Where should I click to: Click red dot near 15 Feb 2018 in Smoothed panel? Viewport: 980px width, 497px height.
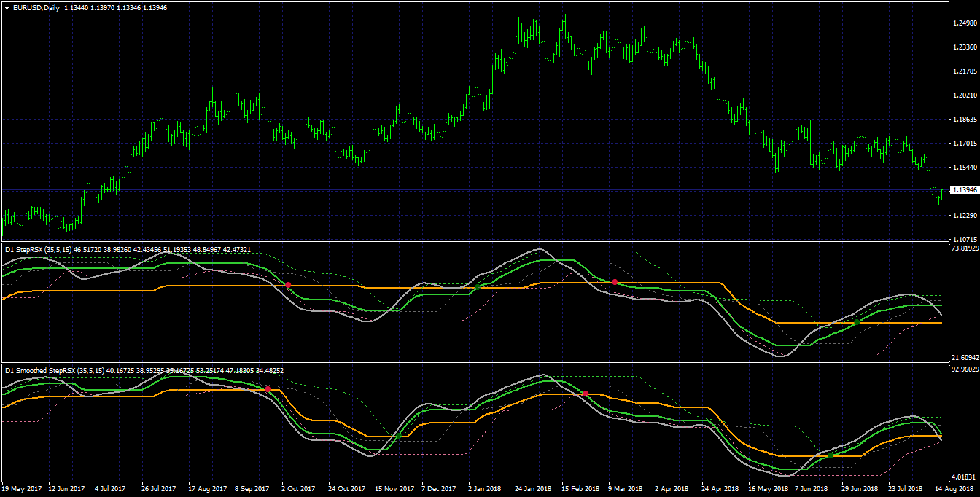coord(586,394)
